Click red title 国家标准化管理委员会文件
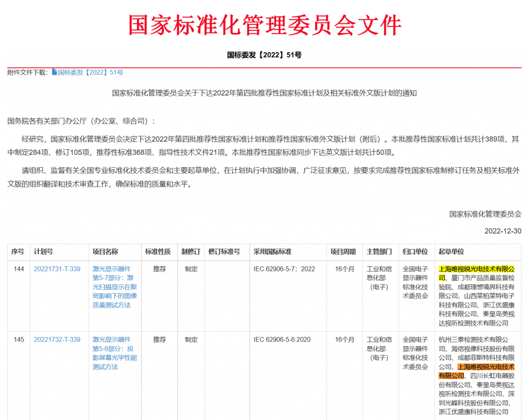The height and width of the screenshot is (420, 528). point(265,25)
